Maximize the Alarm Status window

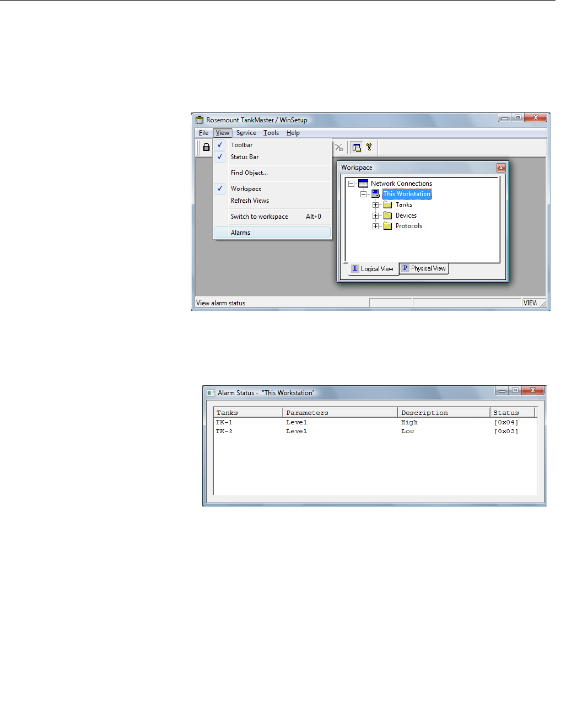coord(515,391)
